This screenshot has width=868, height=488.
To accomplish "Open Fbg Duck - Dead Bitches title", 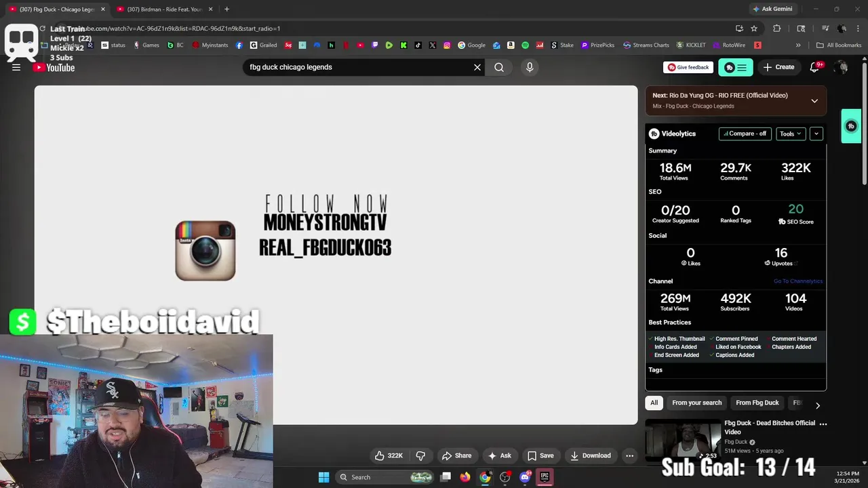I will click(770, 427).
